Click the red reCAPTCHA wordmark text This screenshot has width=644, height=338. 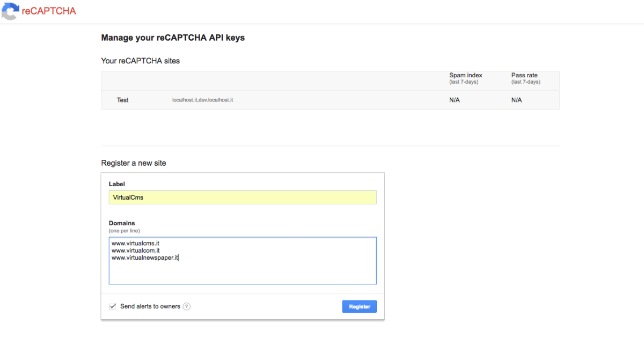pyautogui.click(x=49, y=11)
